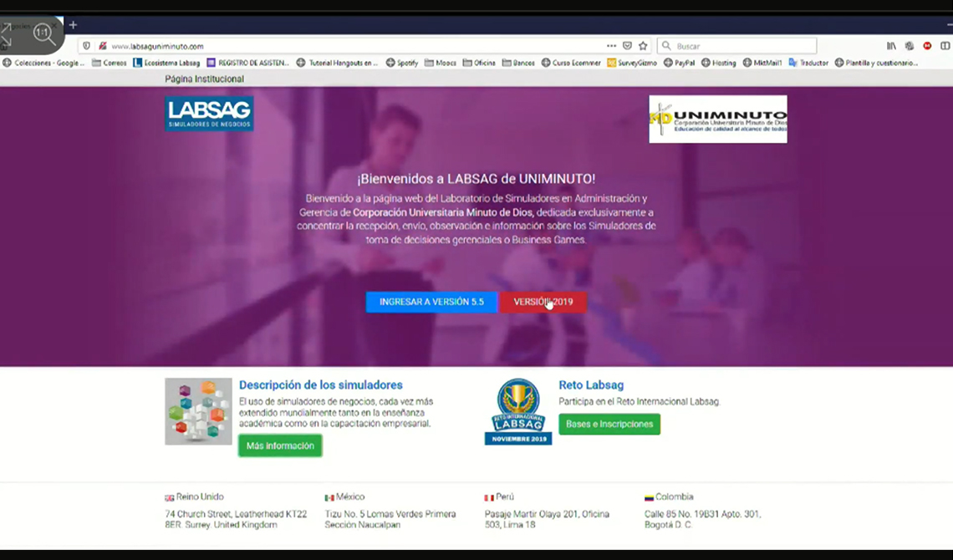This screenshot has height=560, width=953.
Task: Expand the Bancos bookmark folder
Action: [518, 63]
